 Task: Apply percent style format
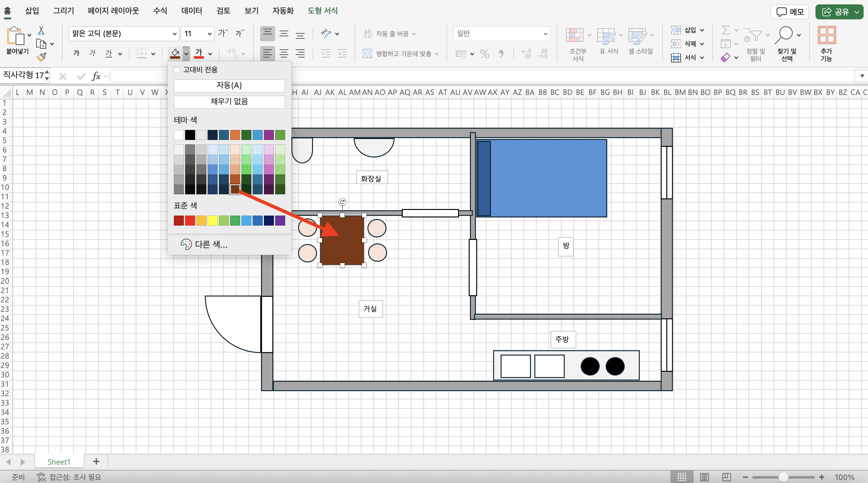[485, 53]
